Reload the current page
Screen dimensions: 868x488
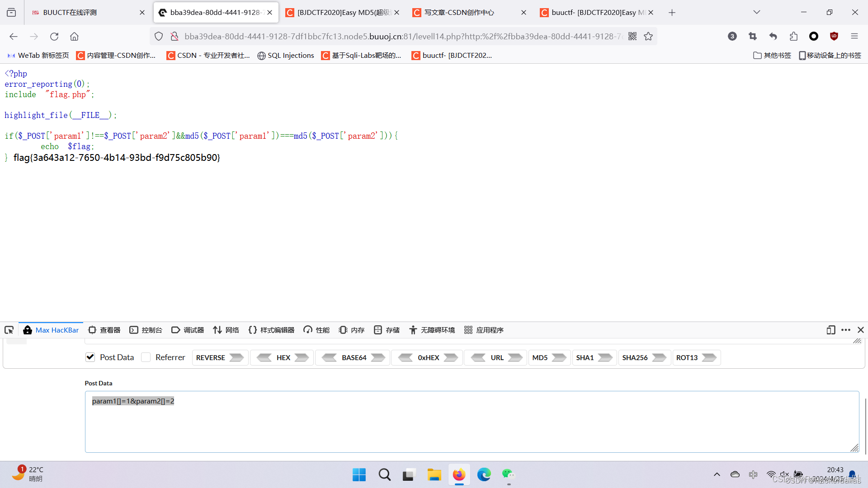[x=54, y=36]
